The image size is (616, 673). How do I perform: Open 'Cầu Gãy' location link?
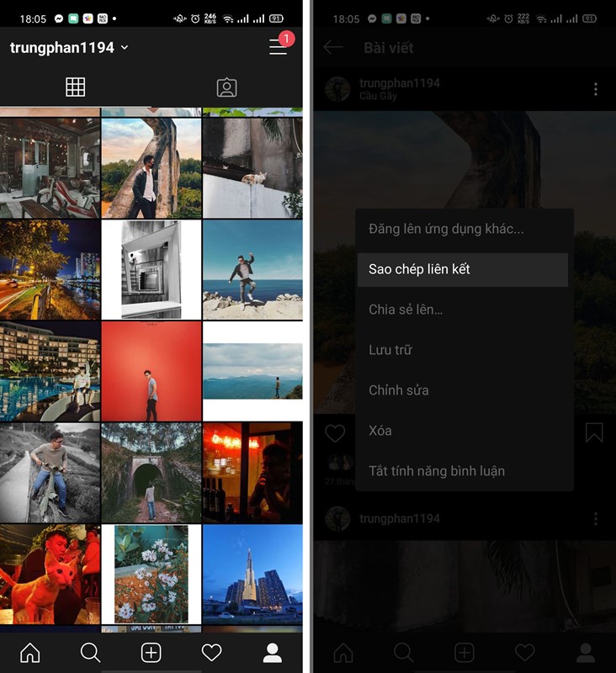(378, 96)
